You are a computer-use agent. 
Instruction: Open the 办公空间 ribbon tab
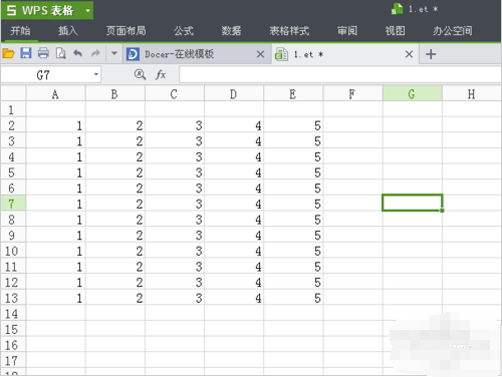[452, 31]
